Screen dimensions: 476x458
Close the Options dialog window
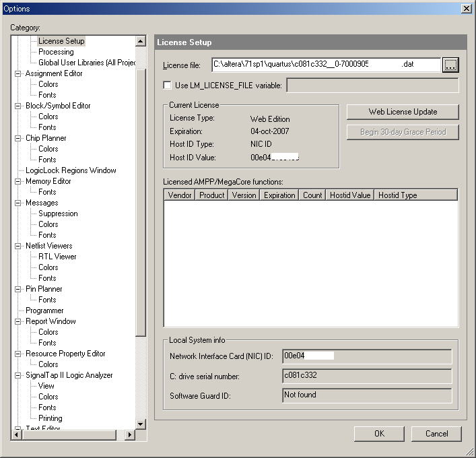coord(466,8)
